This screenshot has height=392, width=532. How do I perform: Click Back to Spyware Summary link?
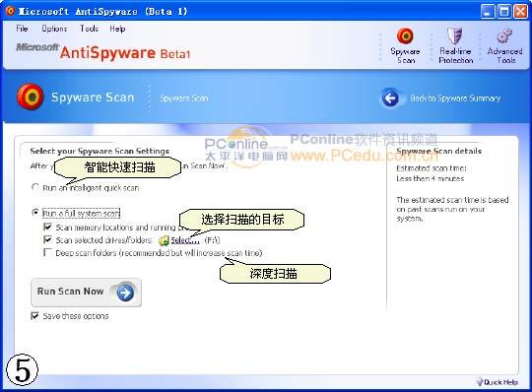tap(455, 98)
